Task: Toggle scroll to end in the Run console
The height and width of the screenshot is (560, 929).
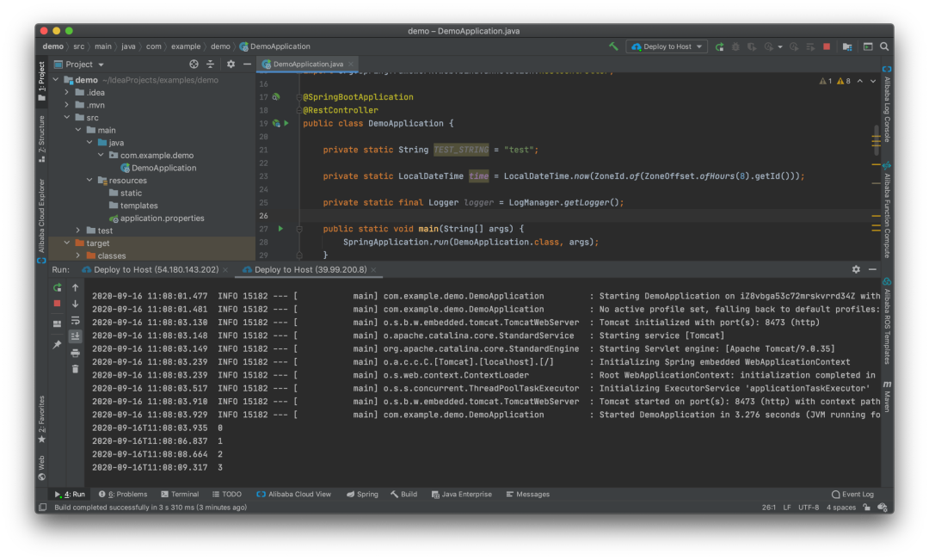Action: click(x=75, y=336)
